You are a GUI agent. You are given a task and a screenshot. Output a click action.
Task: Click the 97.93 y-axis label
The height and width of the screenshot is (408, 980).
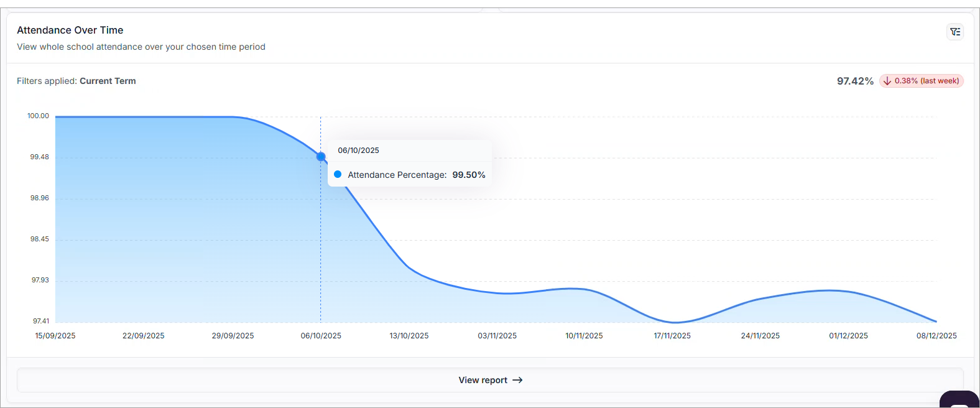pos(40,280)
